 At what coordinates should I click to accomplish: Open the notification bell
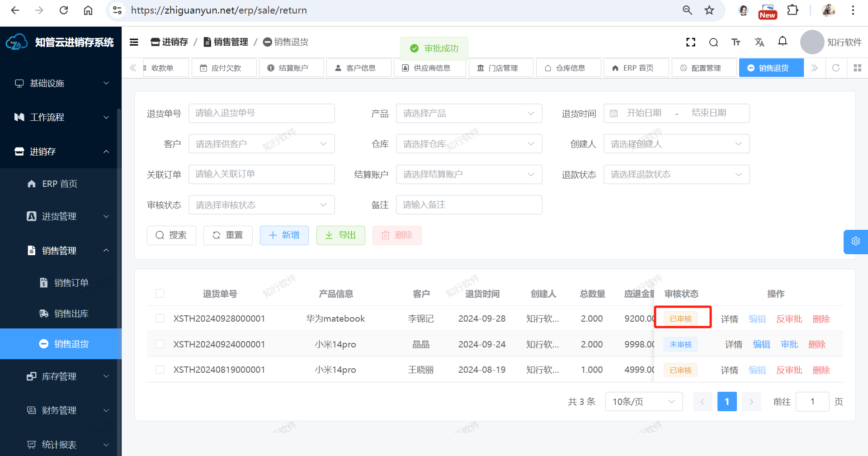(783, 42)
